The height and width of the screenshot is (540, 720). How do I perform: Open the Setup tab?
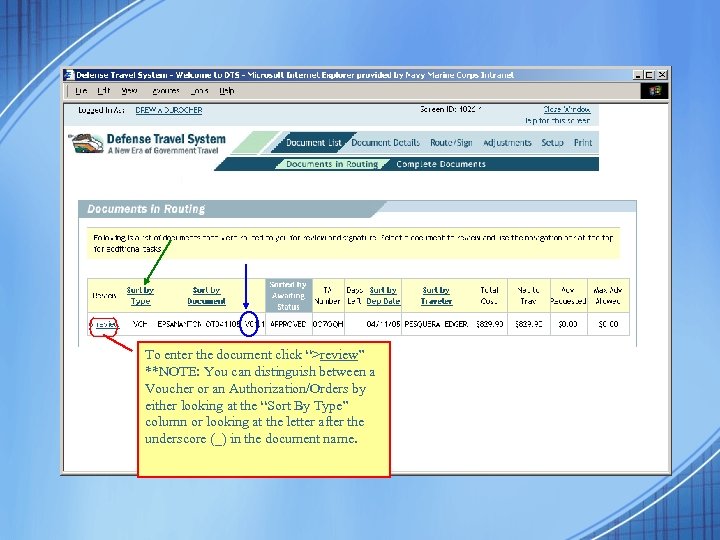[x=552, y=143]
